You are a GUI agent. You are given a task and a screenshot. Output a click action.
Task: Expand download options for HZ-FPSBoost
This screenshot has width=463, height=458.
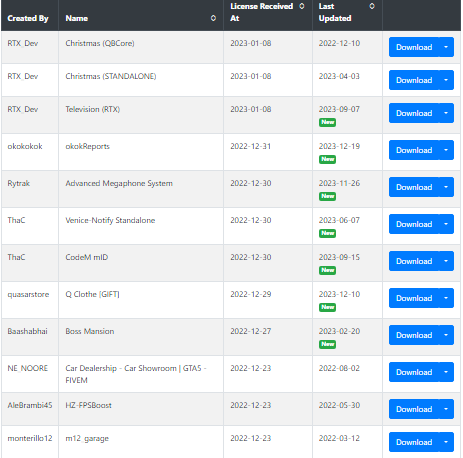[446, 409]
